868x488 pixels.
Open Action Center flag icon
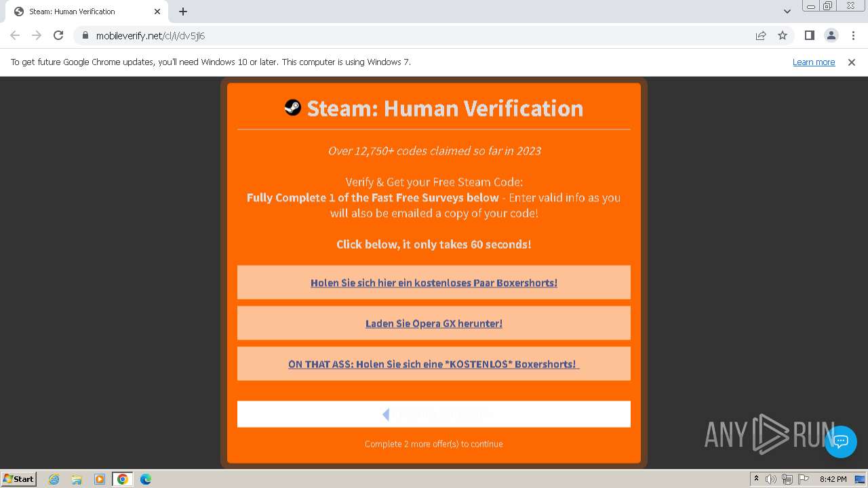(x=804, y=479)
